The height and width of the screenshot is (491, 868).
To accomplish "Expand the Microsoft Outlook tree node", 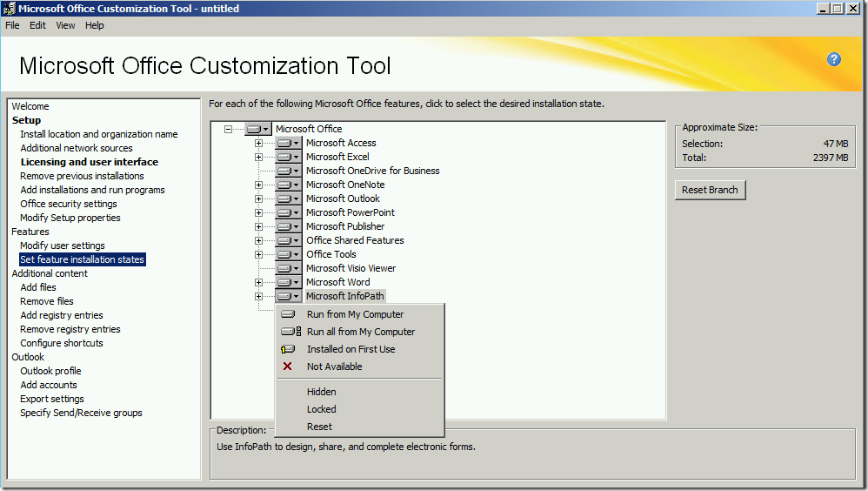I will (x=258, y=198).
